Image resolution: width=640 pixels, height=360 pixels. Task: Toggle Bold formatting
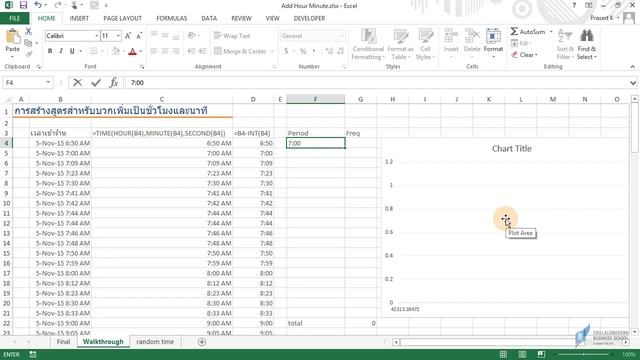point(50,51)
